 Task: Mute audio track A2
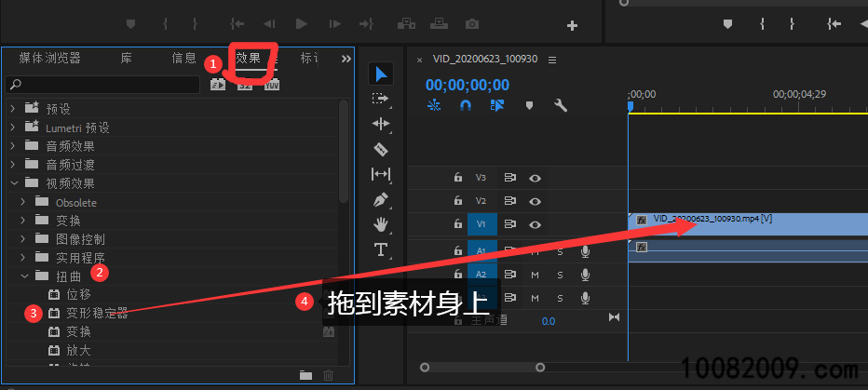point(535,275)
